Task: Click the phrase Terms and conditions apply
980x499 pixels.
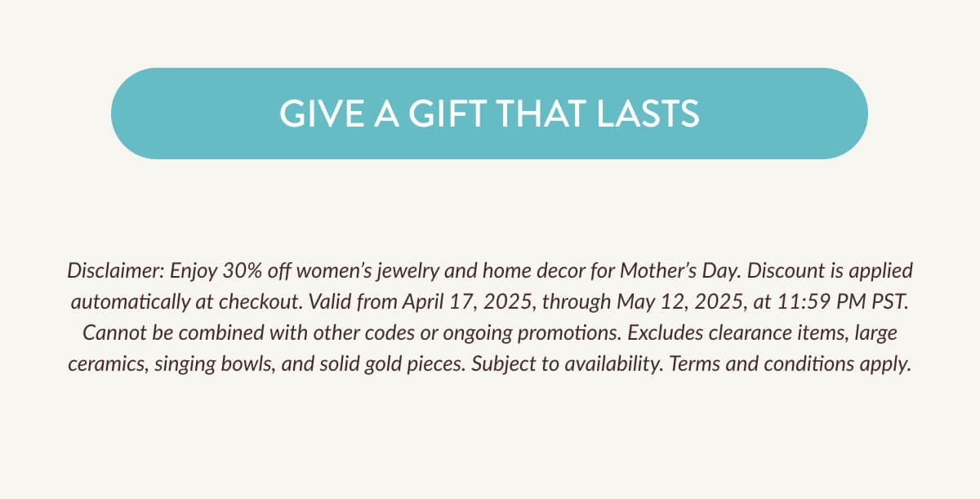Action: (786, 364)
